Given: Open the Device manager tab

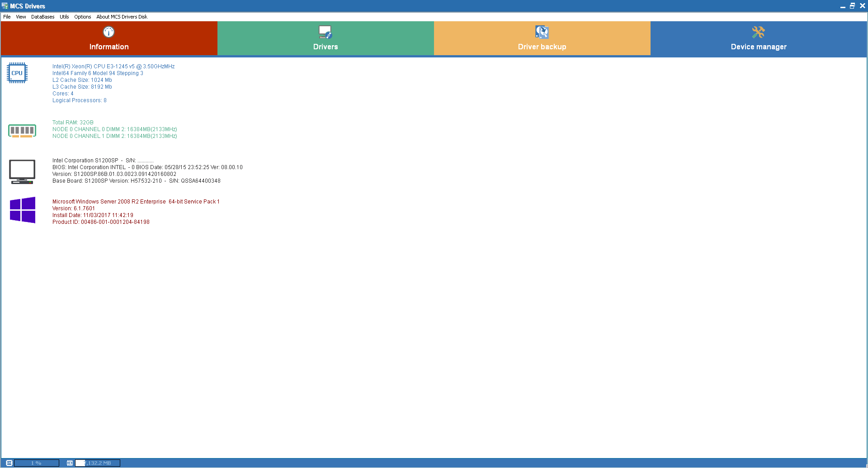Looking at the screenshot, I should 758,38.
